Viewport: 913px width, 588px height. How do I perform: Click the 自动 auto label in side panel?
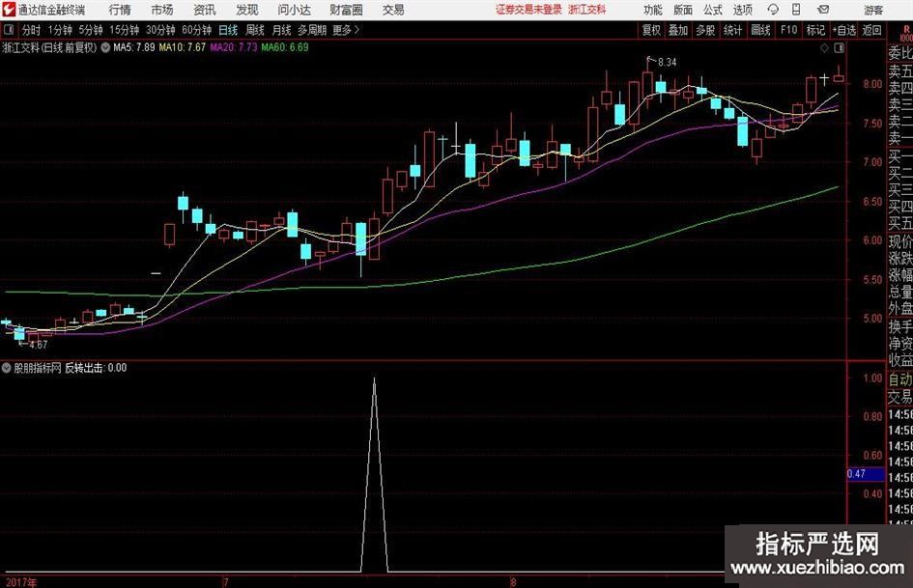(x=900, y=379)
